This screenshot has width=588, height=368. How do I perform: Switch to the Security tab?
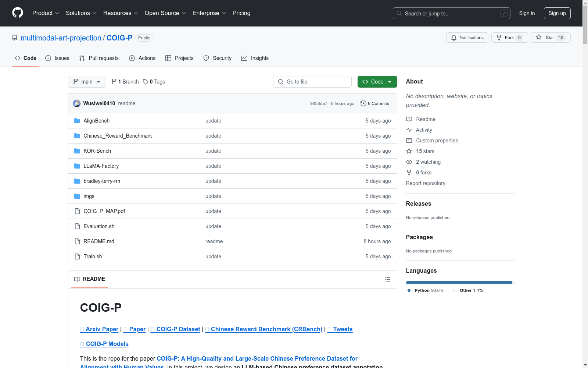point(218,58)
